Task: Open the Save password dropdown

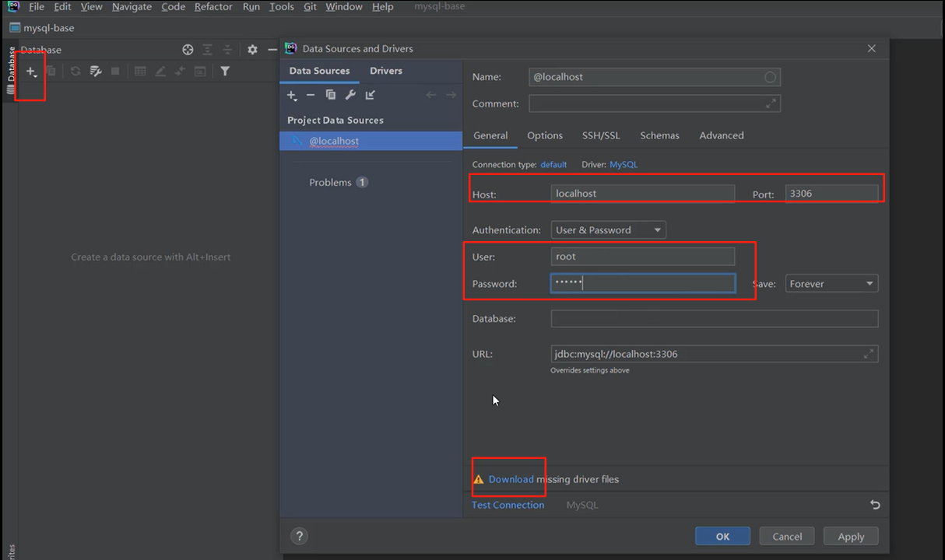Action: click(831, 284)
